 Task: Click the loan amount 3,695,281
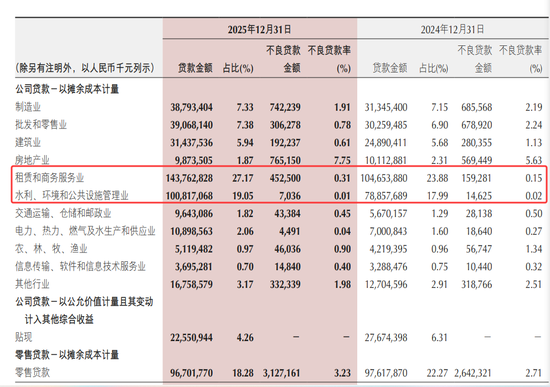(x=194, y=266)
